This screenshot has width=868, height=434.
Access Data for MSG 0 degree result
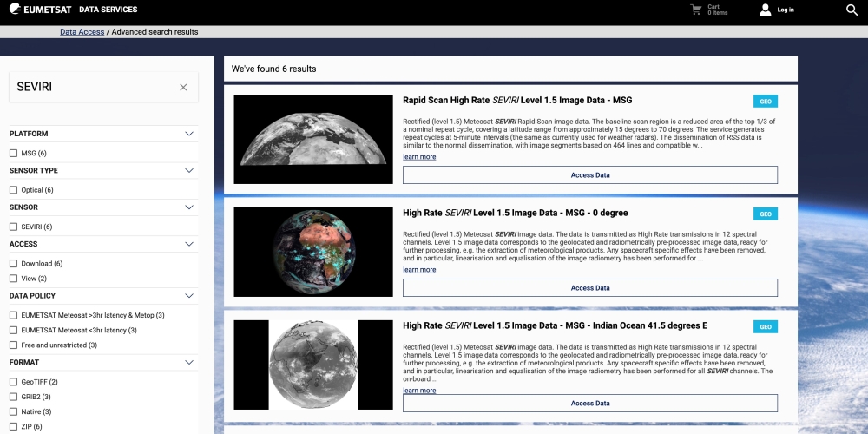(590, 288)
